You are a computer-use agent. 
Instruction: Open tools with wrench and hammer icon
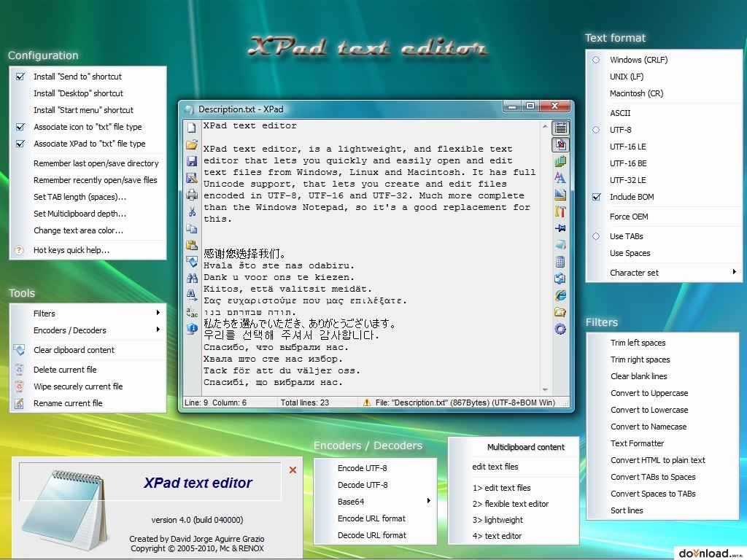tap(560, 211)
